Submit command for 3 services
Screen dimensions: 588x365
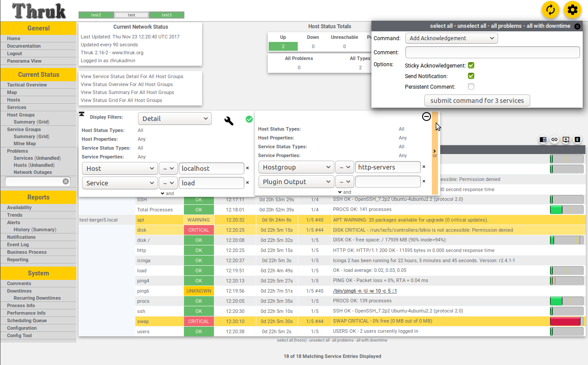click(477, 101)
